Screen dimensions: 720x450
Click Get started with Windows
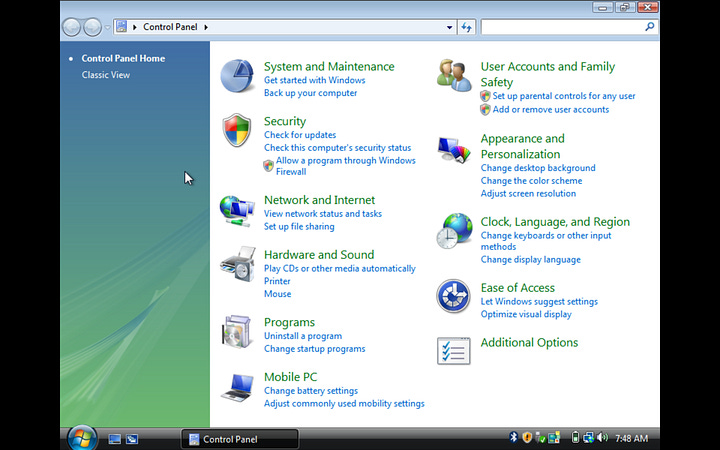pyautogui.click(x=315, y=80)
